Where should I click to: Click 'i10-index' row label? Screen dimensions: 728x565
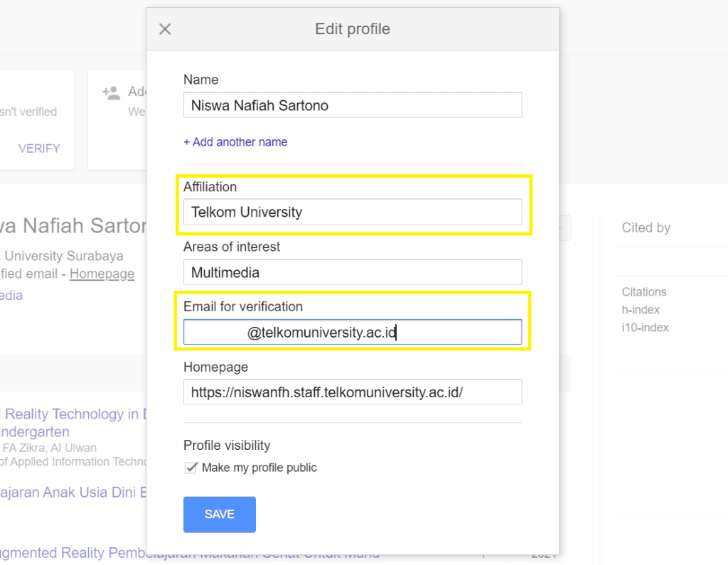pyautogui.click(x=645, y=328)
